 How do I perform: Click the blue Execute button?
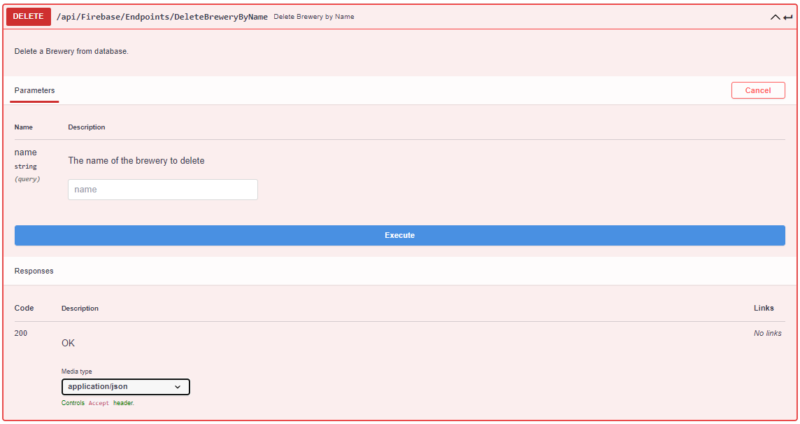pyautogui.click(x=399, y=235)
